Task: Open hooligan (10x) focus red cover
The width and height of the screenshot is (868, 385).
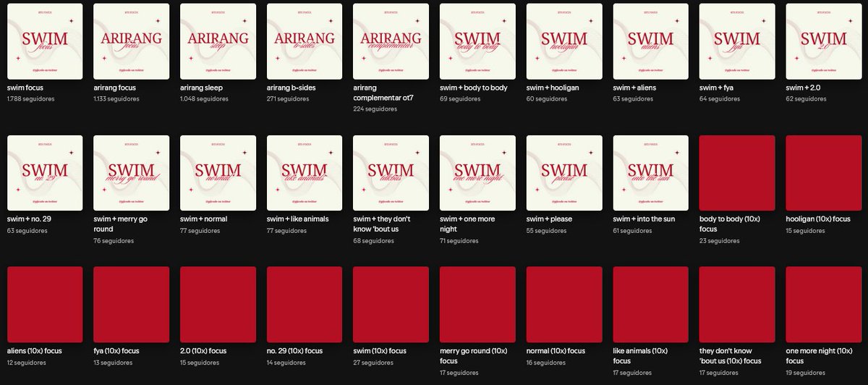Action: pyautogui.click(x=823, y=173)
